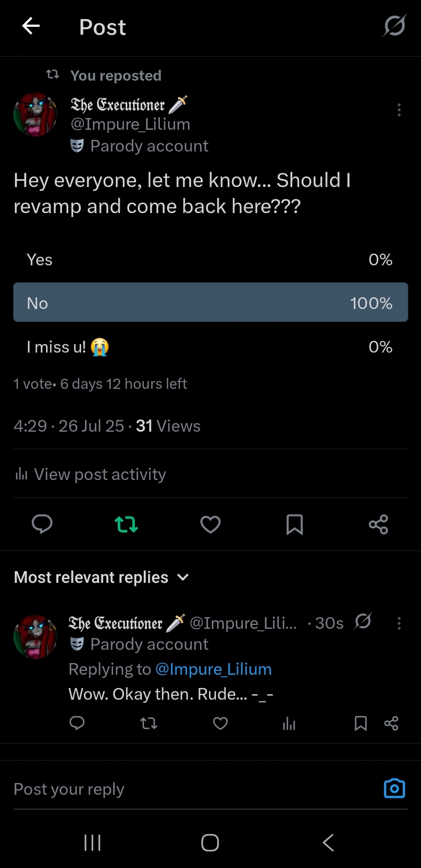Open Android recent apps button
The height and width of the screenshot is (868, 421).
click(x=93, y=843)
